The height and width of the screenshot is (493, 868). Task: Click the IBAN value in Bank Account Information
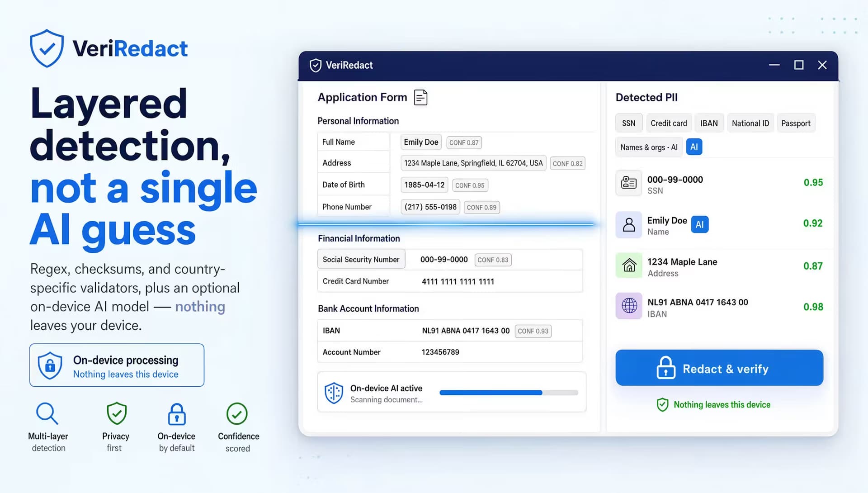tap(466, 331)
